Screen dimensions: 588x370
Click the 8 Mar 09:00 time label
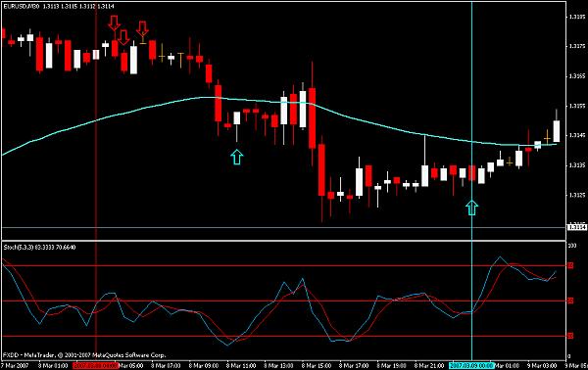(x=204, y=365)
